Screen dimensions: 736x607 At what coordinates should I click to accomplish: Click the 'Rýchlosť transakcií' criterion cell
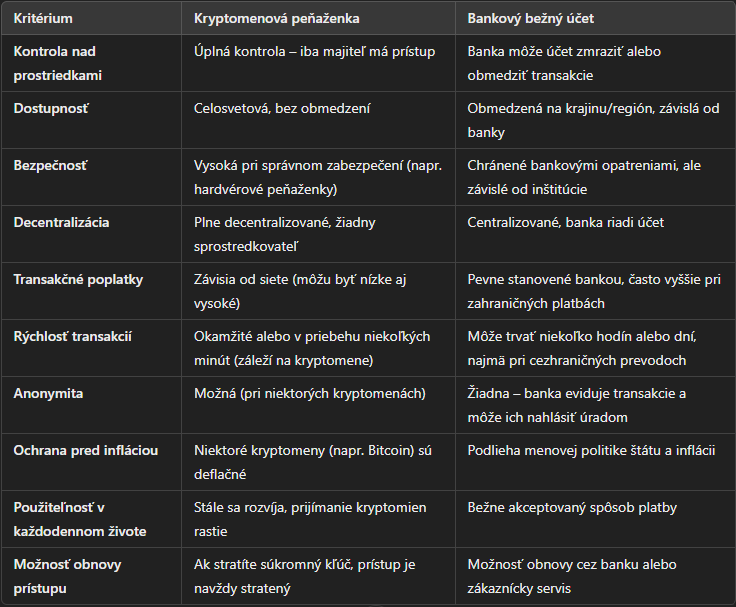pos(74,336)
